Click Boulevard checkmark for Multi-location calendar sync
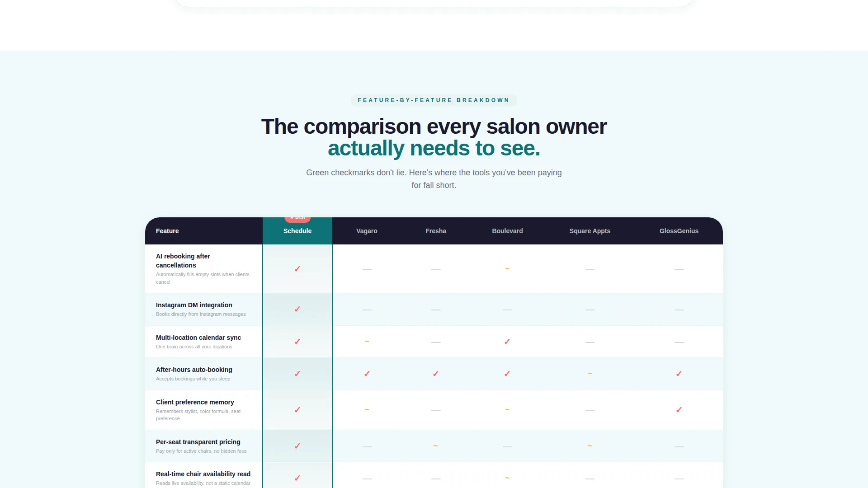 pyautogui.click(x=507, y=342)
